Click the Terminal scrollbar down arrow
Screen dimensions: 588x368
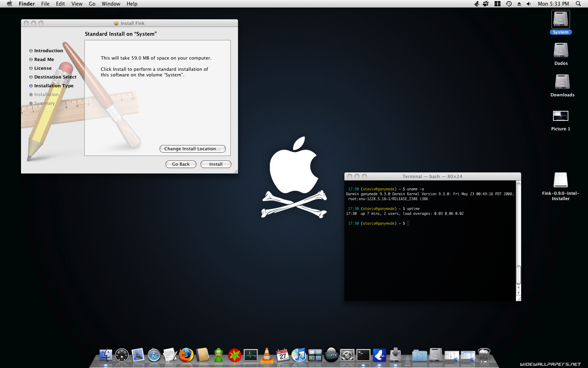pos(518,293)
